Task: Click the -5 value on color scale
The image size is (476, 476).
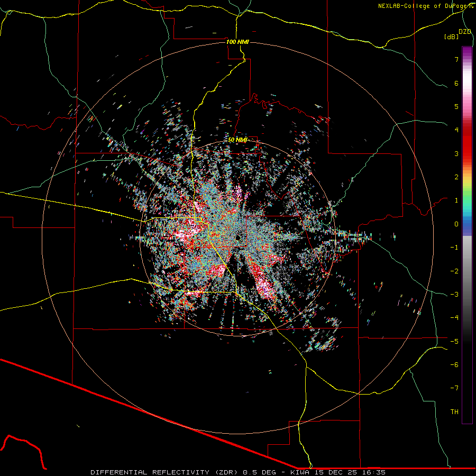Action: point(454,341)
